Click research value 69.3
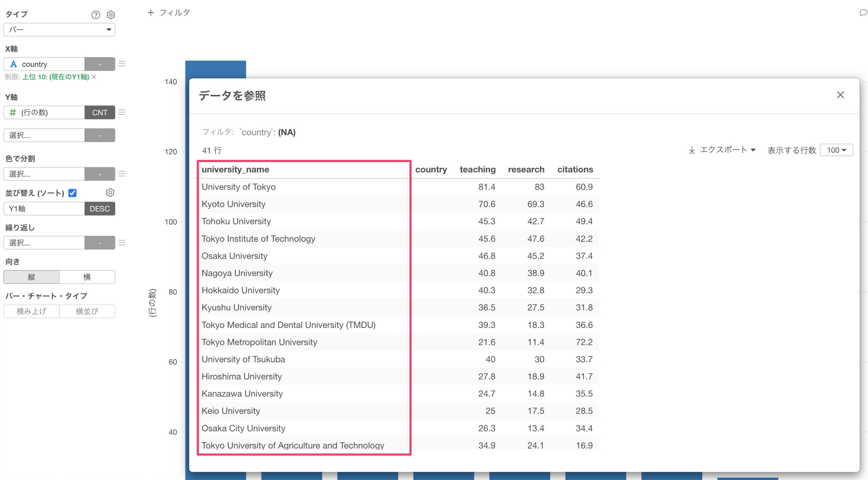This screenshot has width=868, height=480. point(535,204)
